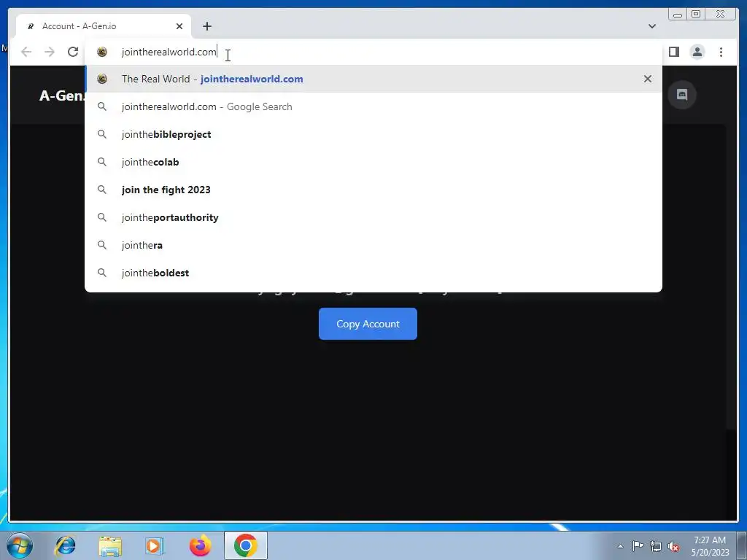
Task: Open the Chrome profile avatar menu
Action: pyautogui.click(x=697, y=52)
